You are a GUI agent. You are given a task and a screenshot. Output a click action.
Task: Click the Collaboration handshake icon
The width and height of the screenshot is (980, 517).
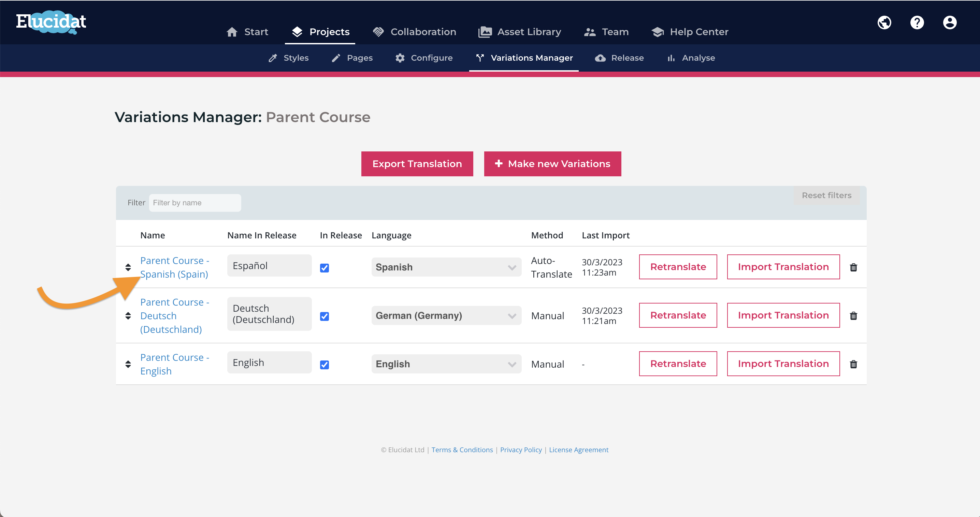[378, 32]
